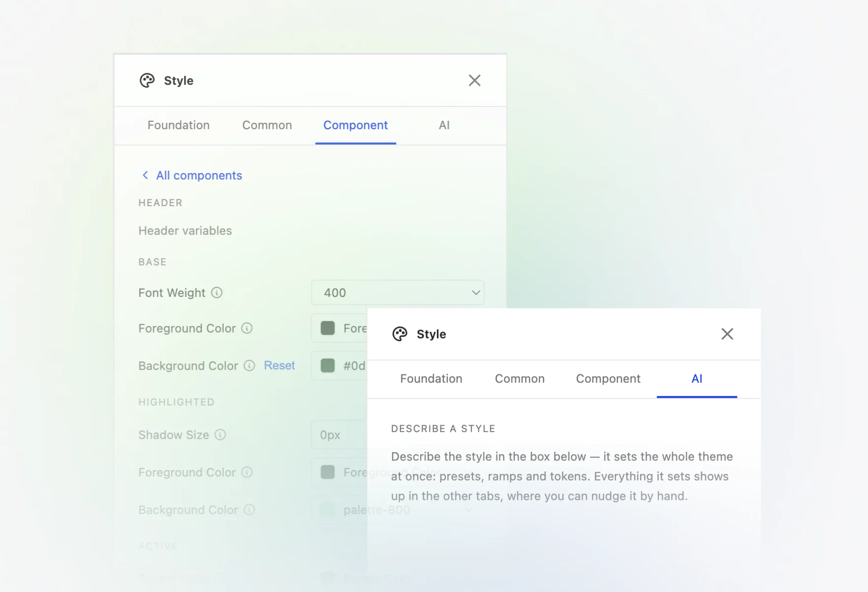868x592 pixels.
Task: Click the #0d background color value field
Action: [340, 366]
